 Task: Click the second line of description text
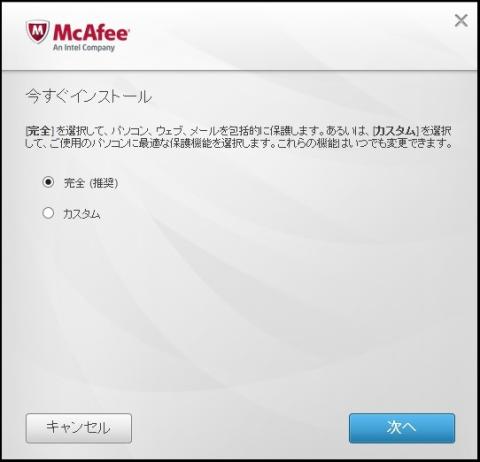click(x=239, y=143)
